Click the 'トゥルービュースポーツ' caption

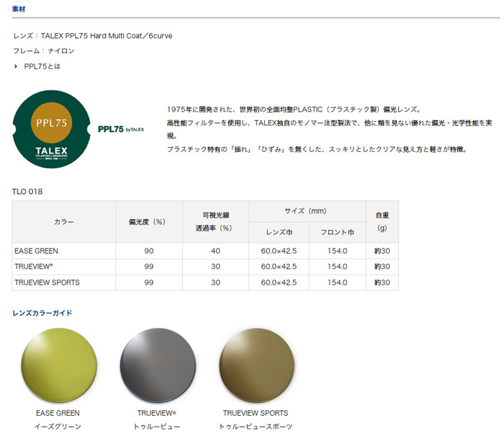pos(256,427)
